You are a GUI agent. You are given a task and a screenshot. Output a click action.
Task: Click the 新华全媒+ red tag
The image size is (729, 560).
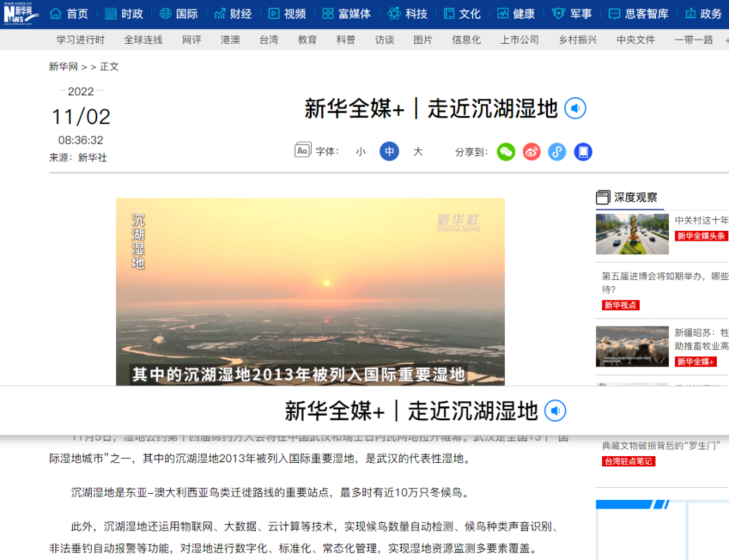click(x=695, y=362)
